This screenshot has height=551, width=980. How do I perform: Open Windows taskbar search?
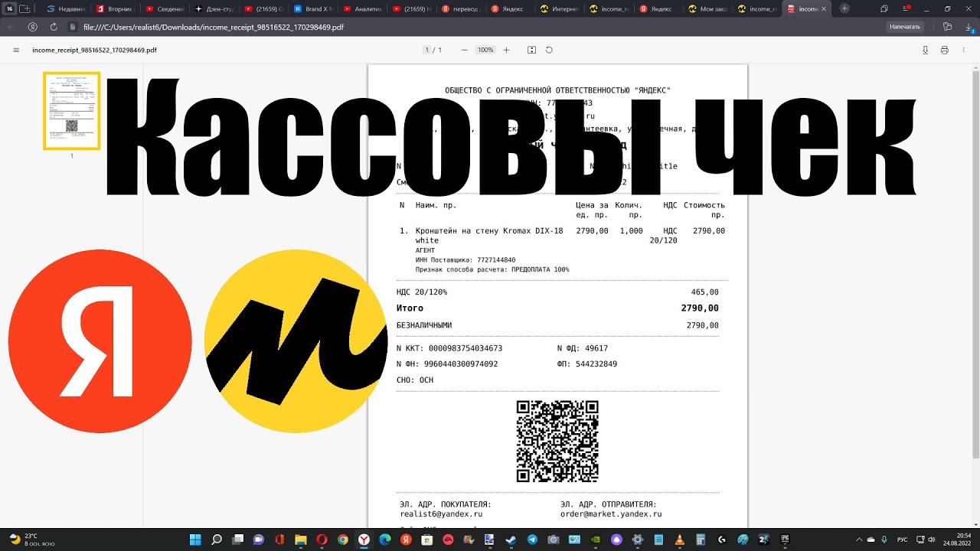tap(217, 540)
